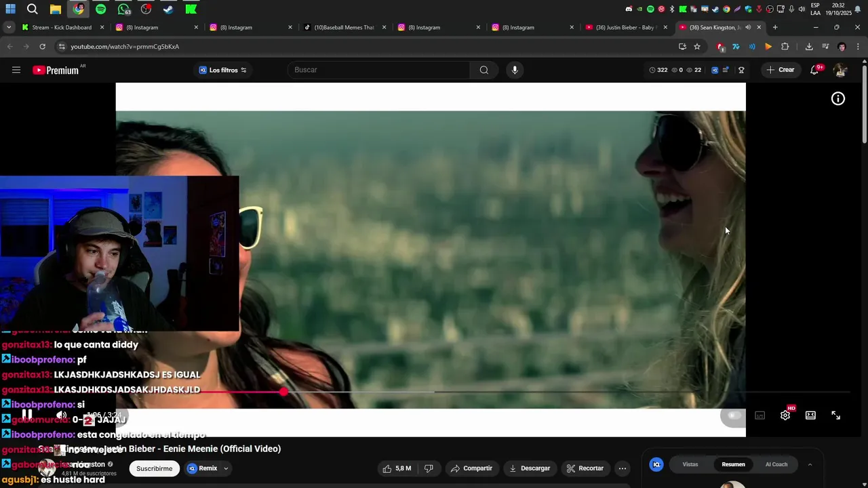Mute the Sean Kingston tab audio icon

pyautogui.click(x=747, y=27)
